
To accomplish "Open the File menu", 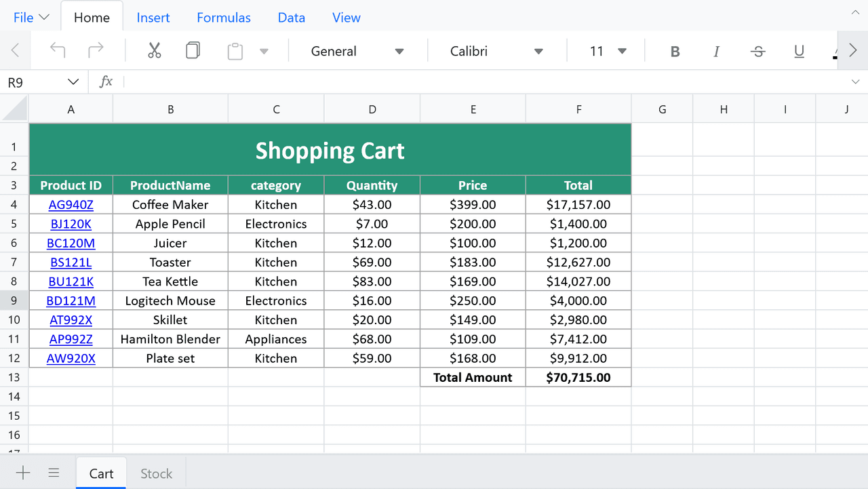I will pos(31,18).
